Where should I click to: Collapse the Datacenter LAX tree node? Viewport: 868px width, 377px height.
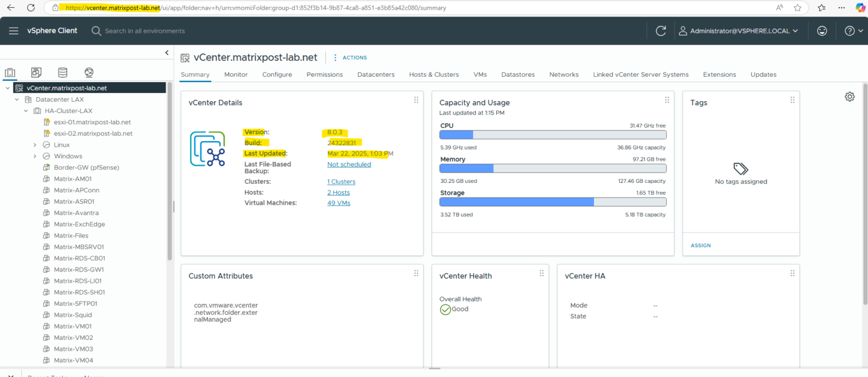click(x=16, y=99)
